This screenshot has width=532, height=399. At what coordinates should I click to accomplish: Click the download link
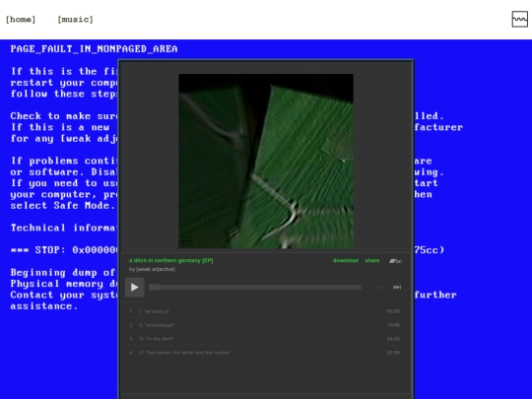(346, 260)
